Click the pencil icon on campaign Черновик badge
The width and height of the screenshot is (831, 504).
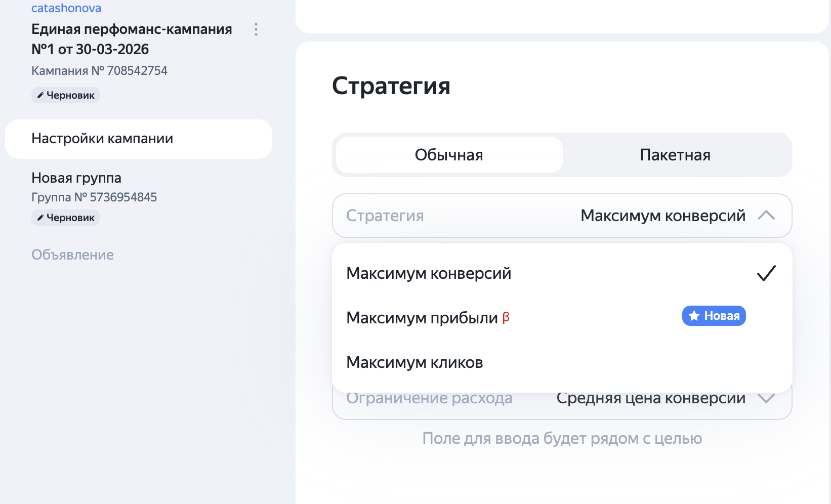(41, 95)
